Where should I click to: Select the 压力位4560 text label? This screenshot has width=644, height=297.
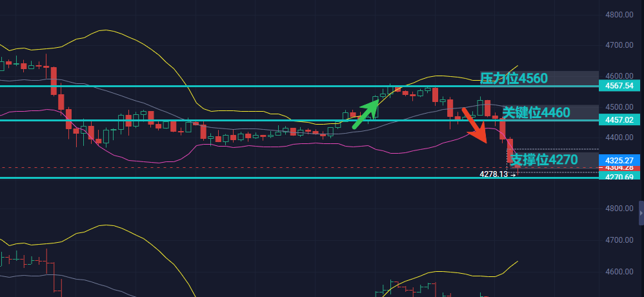(x=514, y=78)
